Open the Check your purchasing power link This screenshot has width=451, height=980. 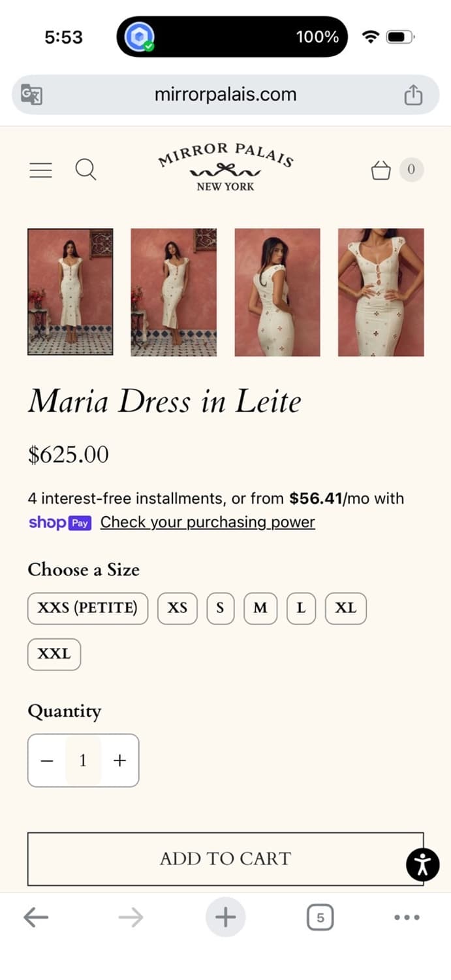tap(208, 522)
